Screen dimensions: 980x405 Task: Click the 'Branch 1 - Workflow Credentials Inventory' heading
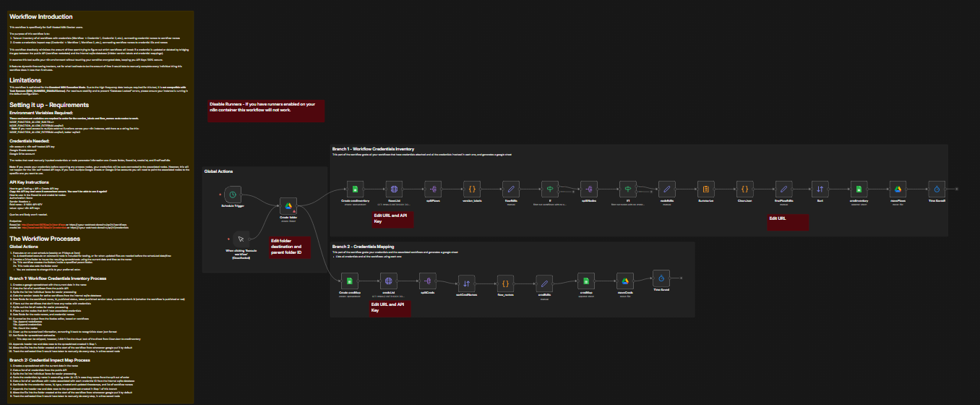373,148
